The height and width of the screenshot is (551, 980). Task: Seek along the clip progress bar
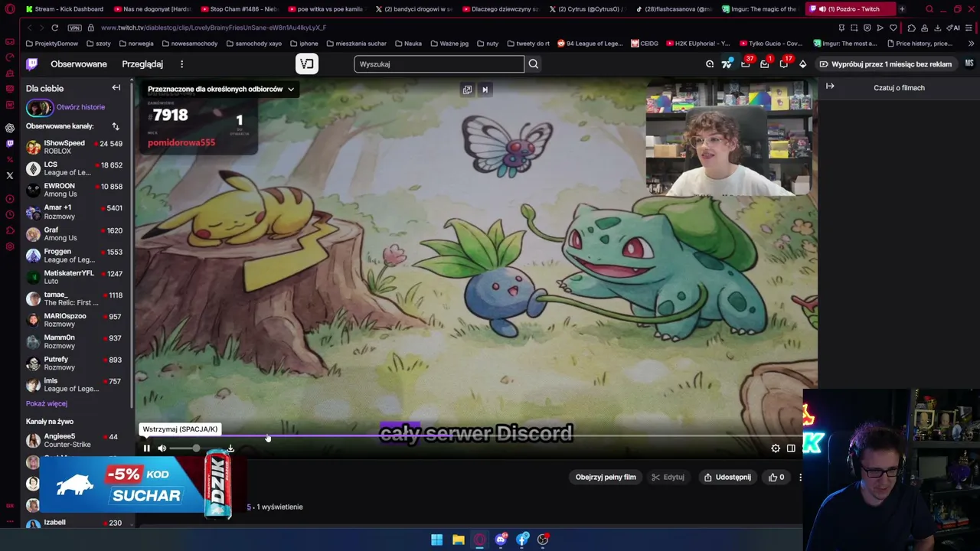coord(475,437)
